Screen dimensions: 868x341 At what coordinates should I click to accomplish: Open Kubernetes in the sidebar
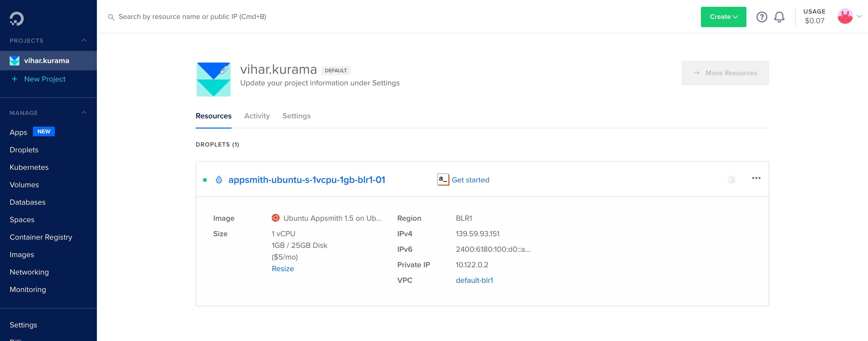tap(29, 167)
